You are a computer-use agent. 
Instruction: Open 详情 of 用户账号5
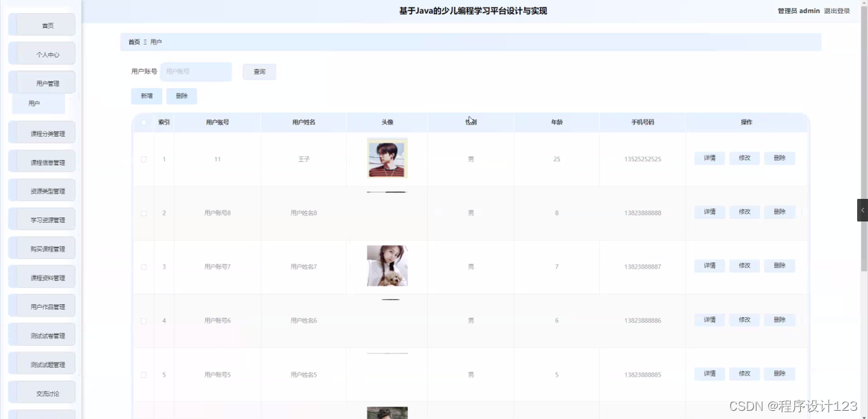709,374
